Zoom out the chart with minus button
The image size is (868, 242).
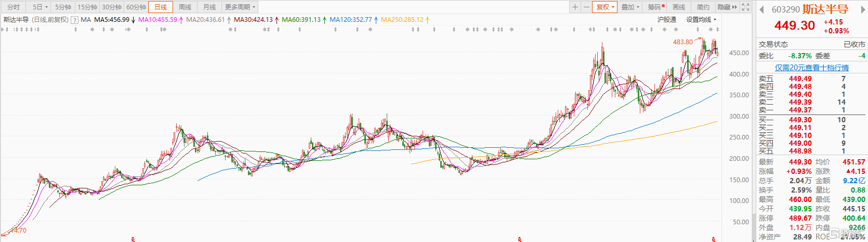(586, 7)
